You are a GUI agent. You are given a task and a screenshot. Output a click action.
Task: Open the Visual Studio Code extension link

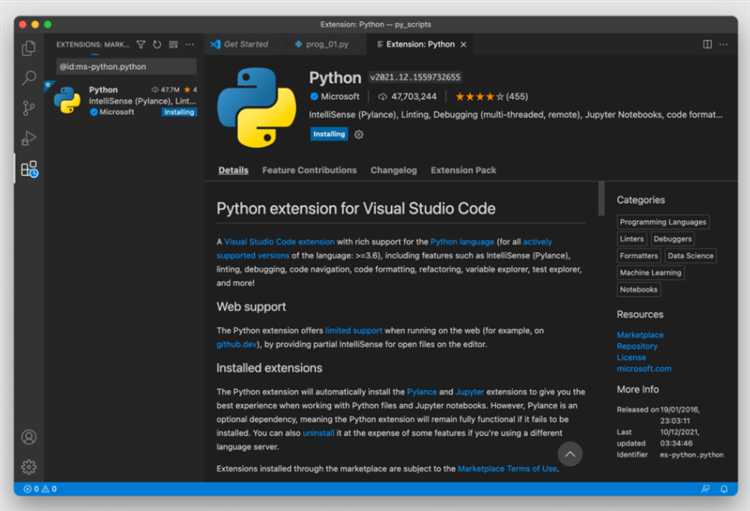coord(279,242)
